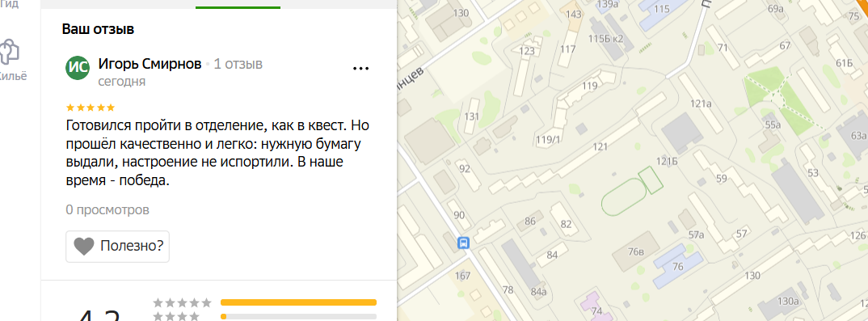
Task: Click building 71 on the map
Action: tap(723, 48)
